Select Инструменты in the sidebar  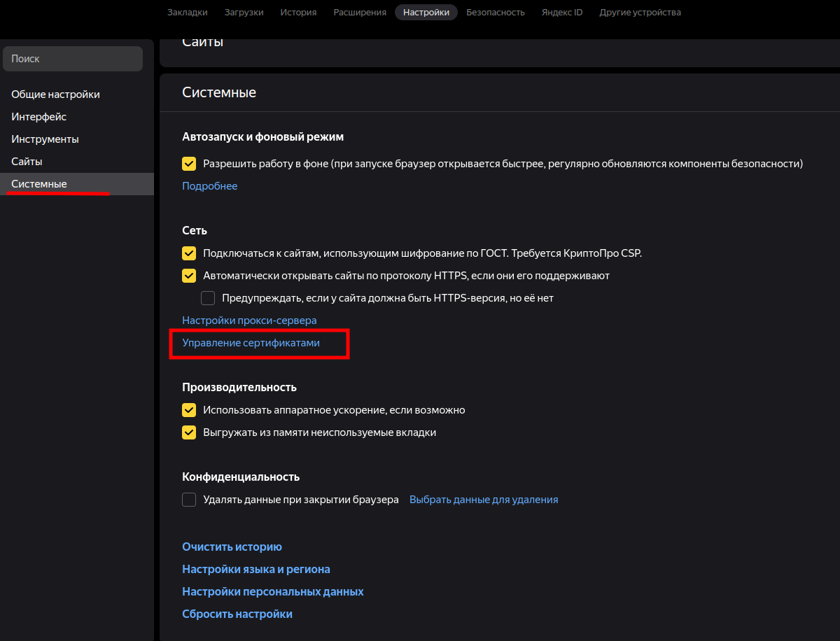click(45, 139)
